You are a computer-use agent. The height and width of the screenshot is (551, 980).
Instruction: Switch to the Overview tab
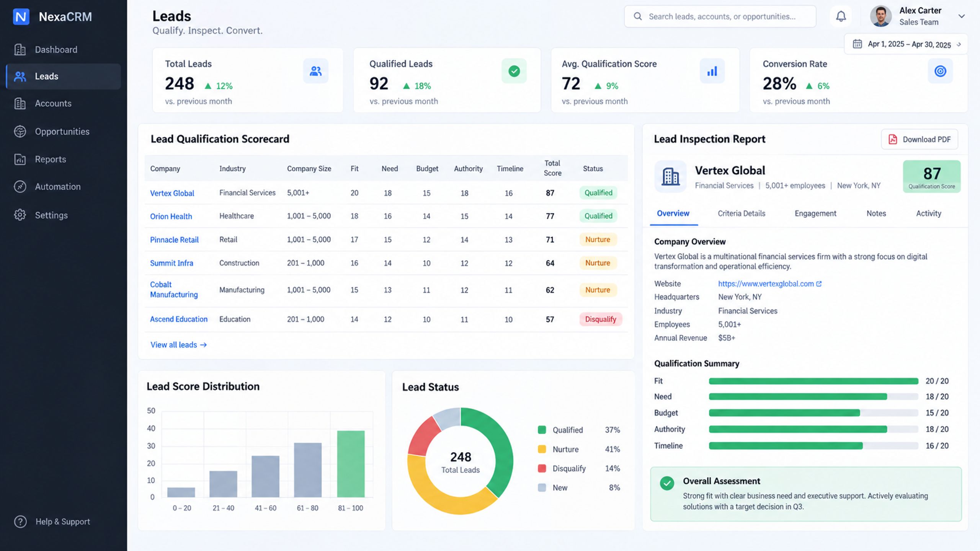pos(673,214)
